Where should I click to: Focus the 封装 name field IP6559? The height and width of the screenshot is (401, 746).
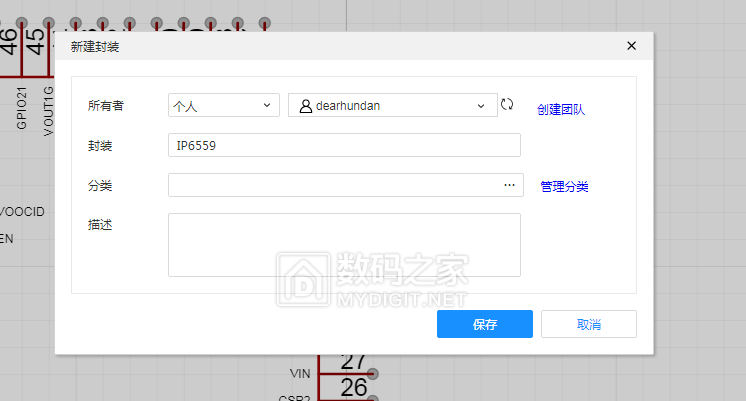coord(344,145)
